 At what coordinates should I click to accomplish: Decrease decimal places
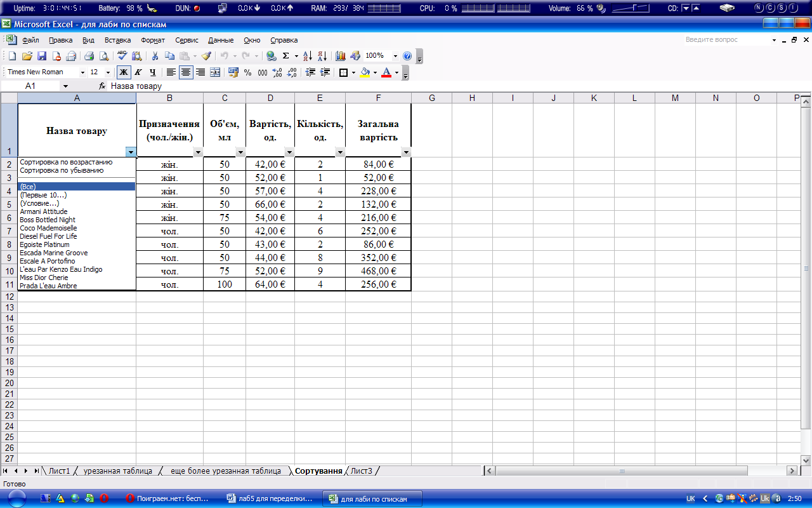[x=292, y=72]
